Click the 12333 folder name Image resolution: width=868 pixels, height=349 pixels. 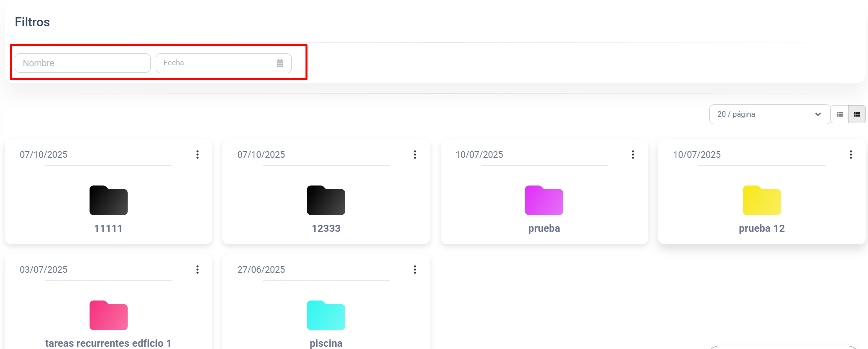pos(326,228)
